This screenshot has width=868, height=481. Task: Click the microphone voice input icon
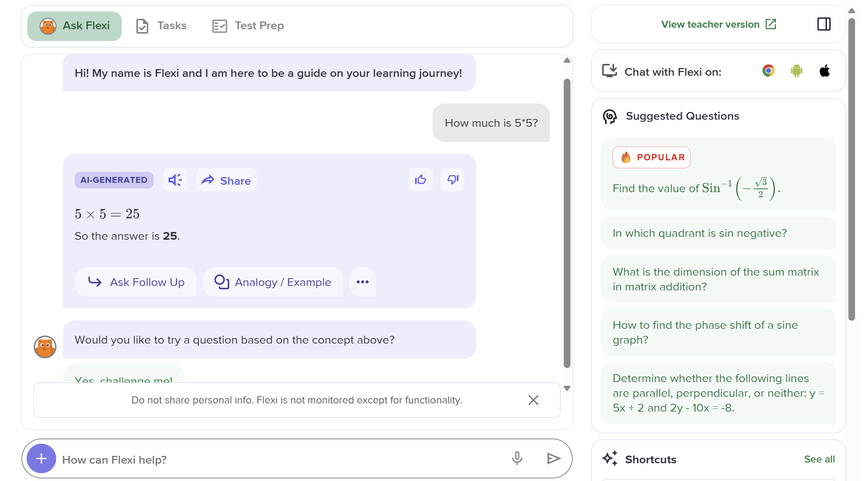(517, 458)
